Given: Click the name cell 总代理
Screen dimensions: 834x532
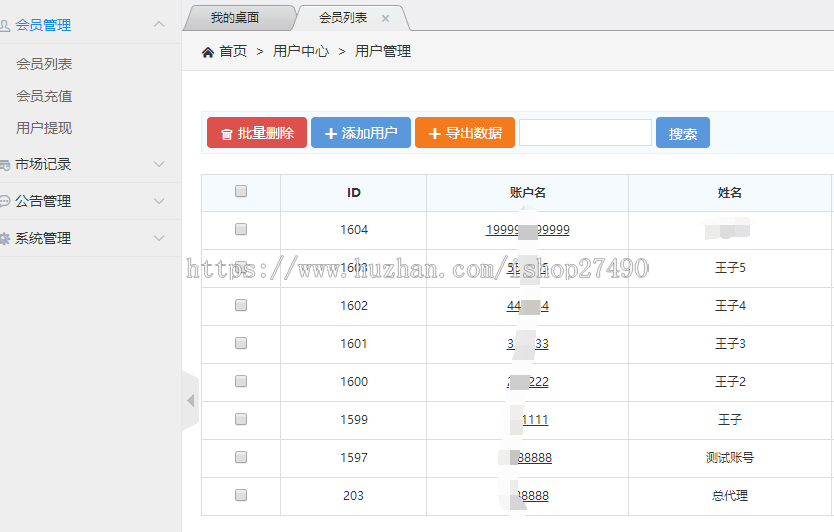Looking at the screenshot, I should pyautogui.click(x=730, y=496).
